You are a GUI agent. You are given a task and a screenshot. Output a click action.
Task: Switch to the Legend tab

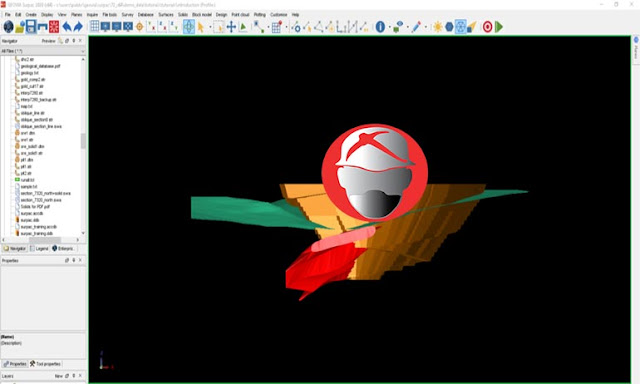[39, 249]
